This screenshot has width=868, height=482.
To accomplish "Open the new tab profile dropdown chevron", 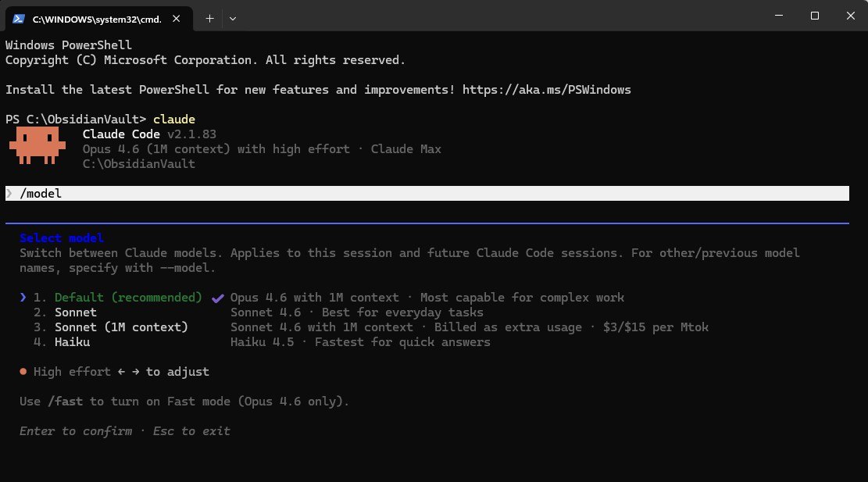I will pos(233,17).
